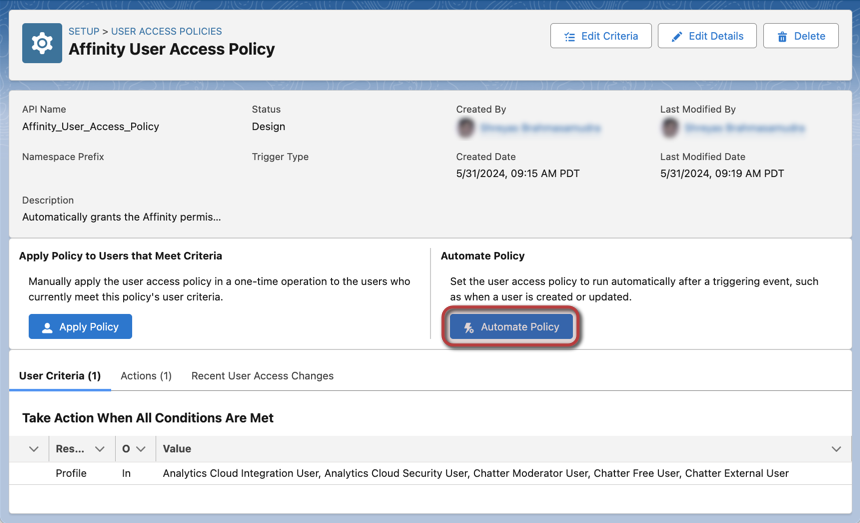This screenshot has height=523, width=860.
Task: Click the Automate Policy button
Action: click(511, 327)
